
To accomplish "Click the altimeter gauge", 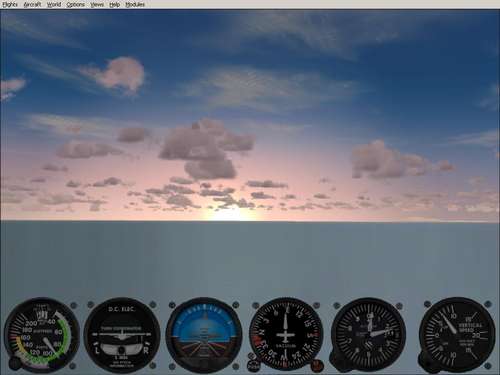I will click(368, 335).
